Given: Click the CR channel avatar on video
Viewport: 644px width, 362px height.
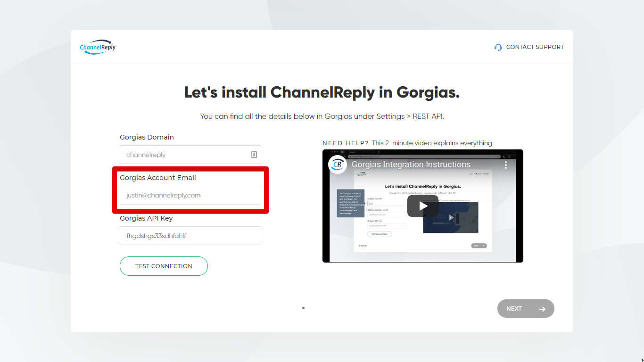Looking at the screenshot, I should (x=338, y=165).
